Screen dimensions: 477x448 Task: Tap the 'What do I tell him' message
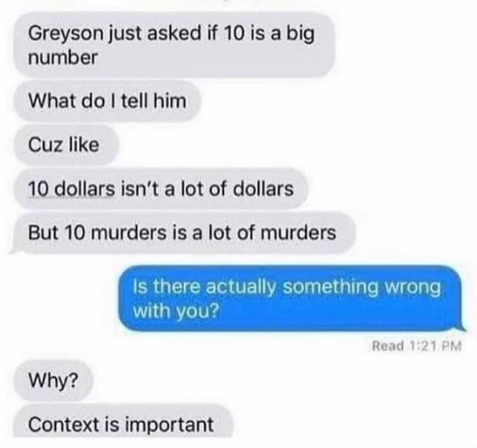pos(107,101)
